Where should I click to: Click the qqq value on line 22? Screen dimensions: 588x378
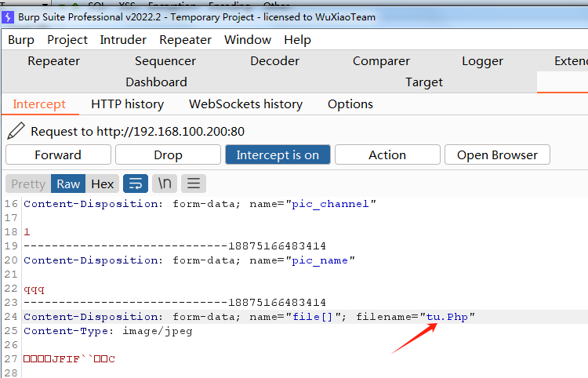(34, 289)
